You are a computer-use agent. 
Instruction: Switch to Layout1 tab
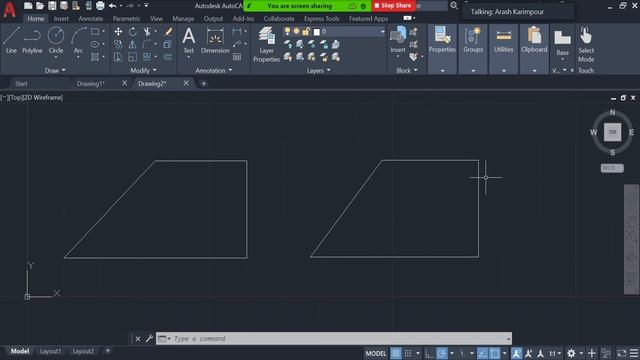(x=51, y=351)
